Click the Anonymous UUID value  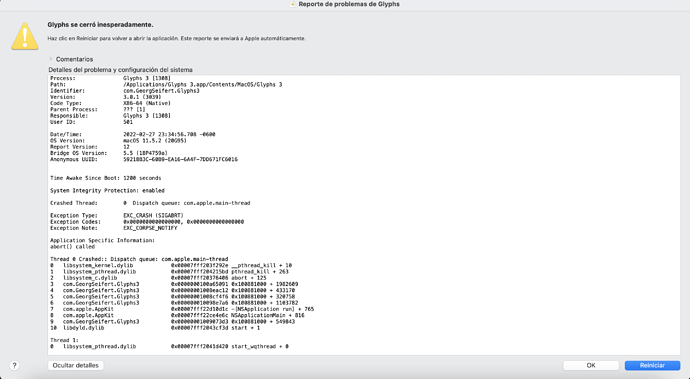click(x=180, y=159)
